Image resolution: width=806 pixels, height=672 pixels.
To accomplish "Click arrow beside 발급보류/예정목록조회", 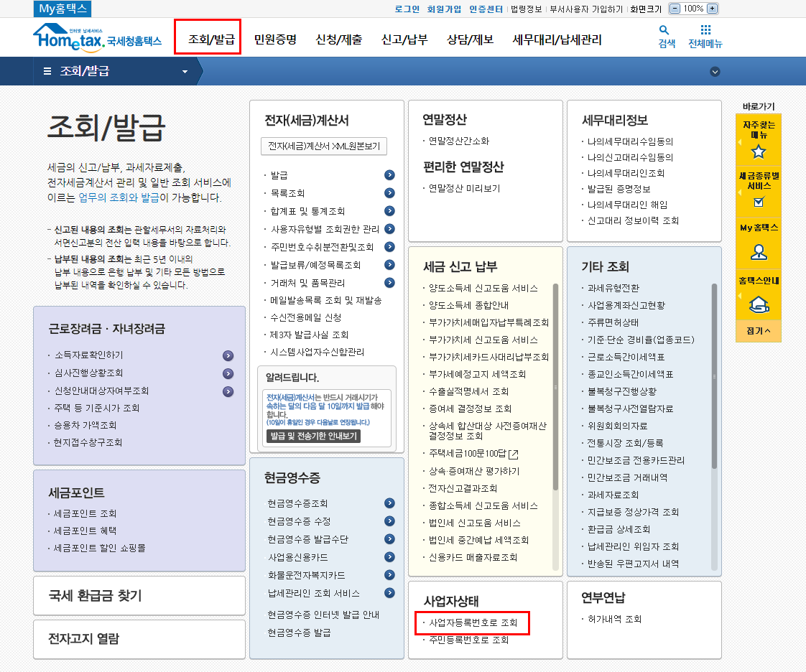I will point(389,265).
